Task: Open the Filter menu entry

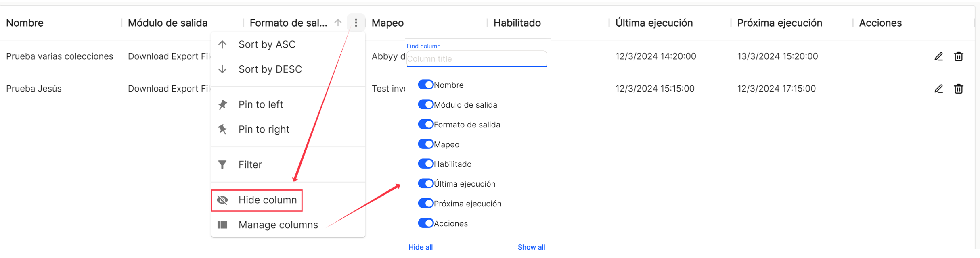Action: pos(288,164)
